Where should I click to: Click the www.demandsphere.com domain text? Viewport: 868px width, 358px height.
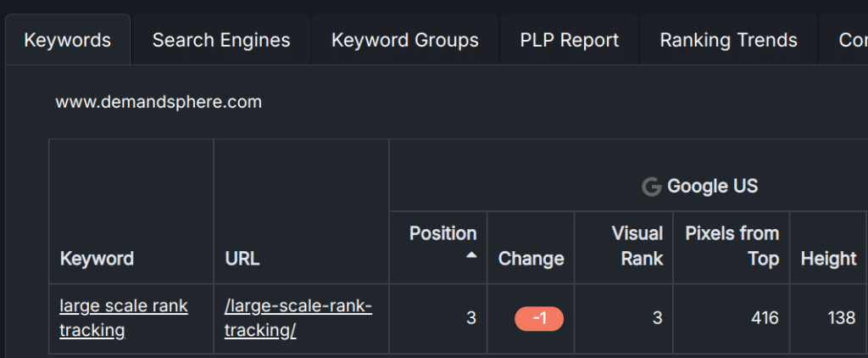pyautogui.click(x=159, y=103)
